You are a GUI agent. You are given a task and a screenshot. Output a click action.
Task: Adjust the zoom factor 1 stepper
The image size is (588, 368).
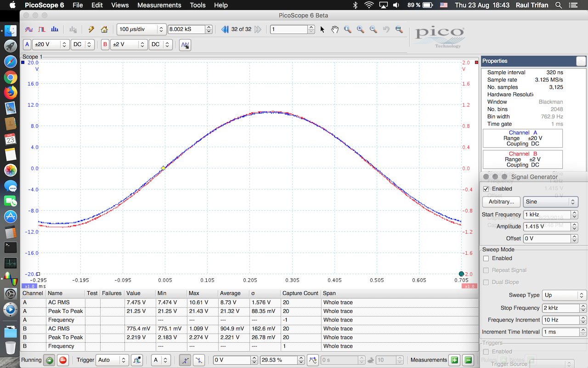pyautogui.click(x=311, y=29)
